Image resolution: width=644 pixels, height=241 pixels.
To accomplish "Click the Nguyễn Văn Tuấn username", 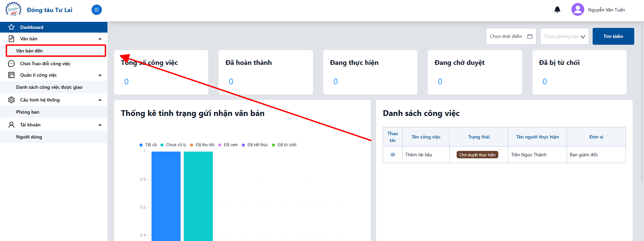I will [606, 10].
